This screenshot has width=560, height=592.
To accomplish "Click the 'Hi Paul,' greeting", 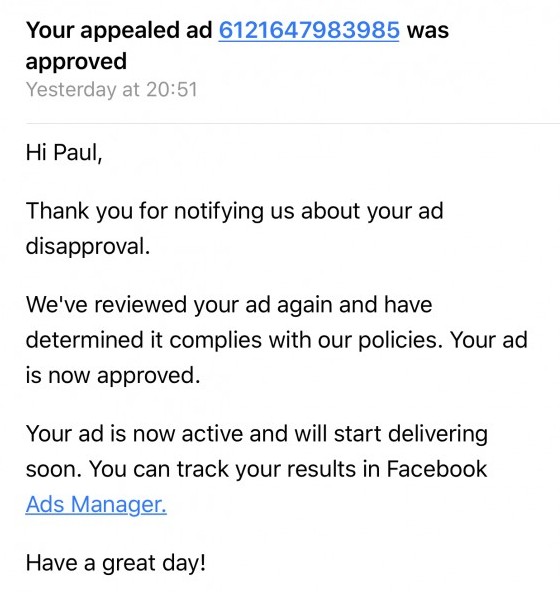I will pyautogui.click(x=64, y=153).
